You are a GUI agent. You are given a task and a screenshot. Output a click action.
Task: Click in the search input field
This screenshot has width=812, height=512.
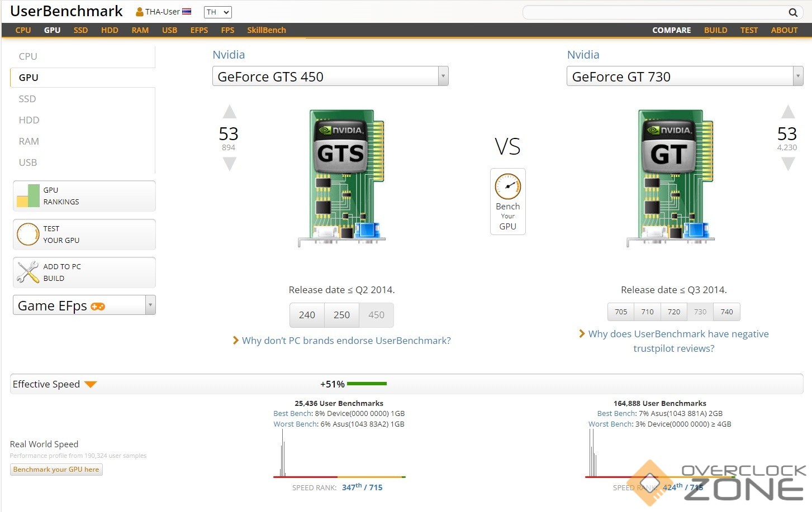point(654,12)
